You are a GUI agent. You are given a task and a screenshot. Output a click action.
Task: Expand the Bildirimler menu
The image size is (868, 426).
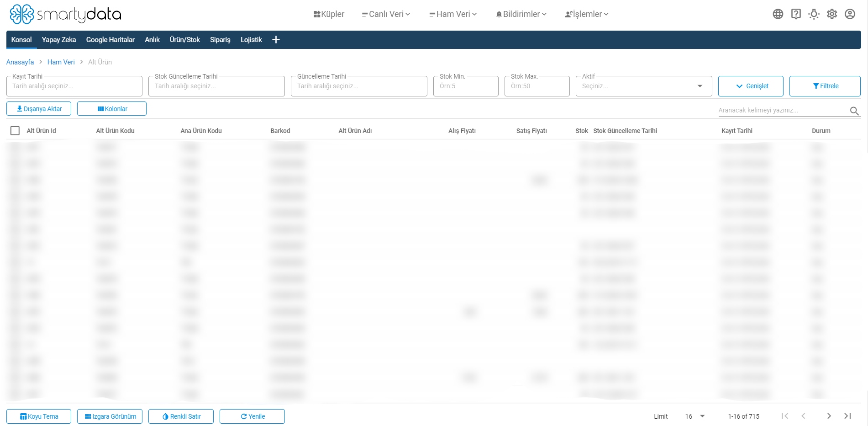tap(521, 14)
